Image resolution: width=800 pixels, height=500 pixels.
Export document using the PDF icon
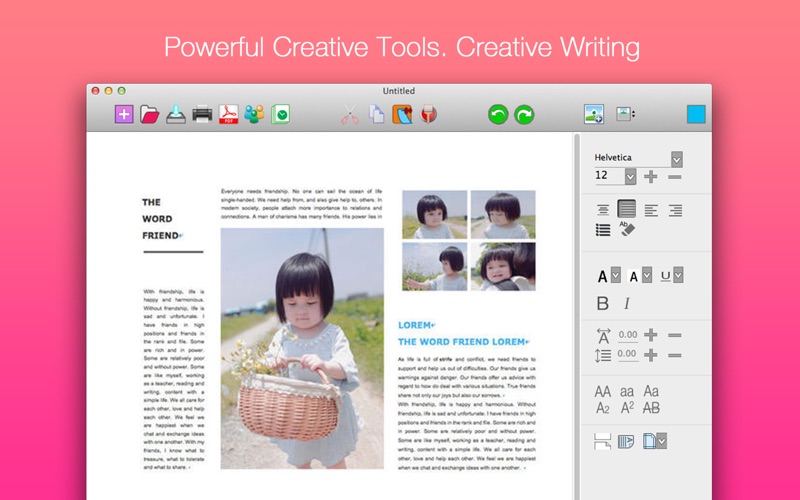(x=228, y=114)
